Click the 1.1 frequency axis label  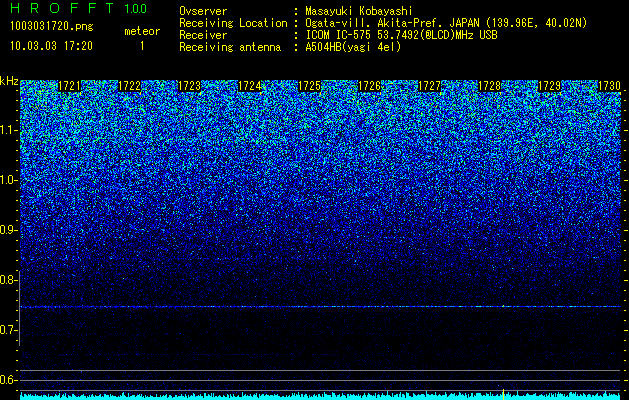8,130
